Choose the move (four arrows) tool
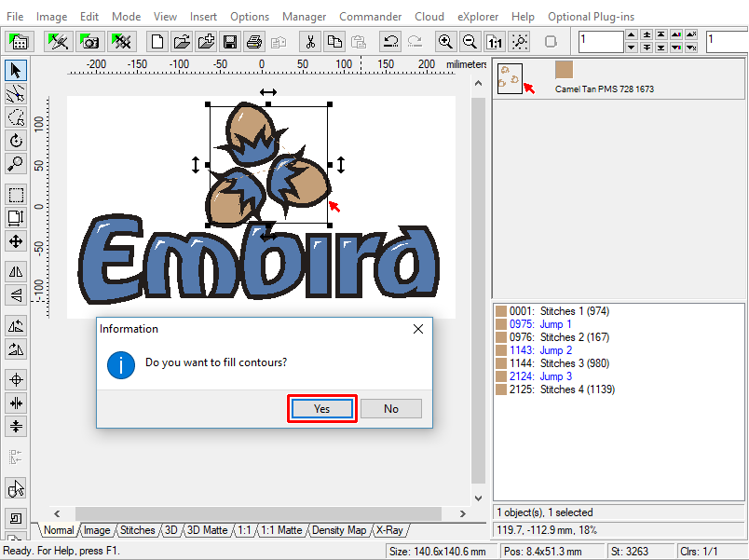Viewport: 749px width, 560px height. (x=16, y=241)
